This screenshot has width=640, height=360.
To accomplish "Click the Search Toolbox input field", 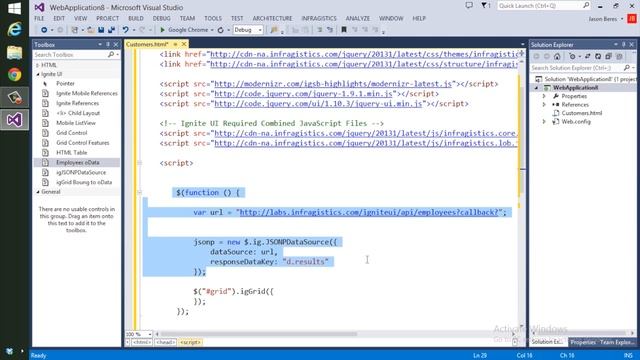I will click(70, 54).
